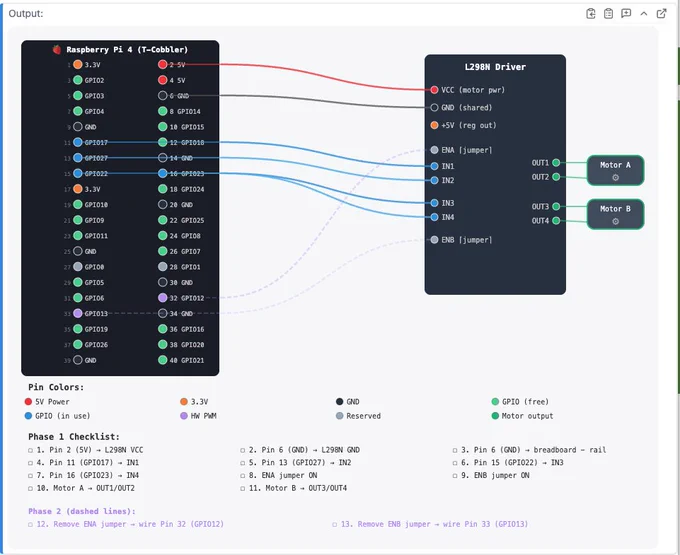
Task: Check item 8 ENA jumper ON
Action: click(242, 476)
